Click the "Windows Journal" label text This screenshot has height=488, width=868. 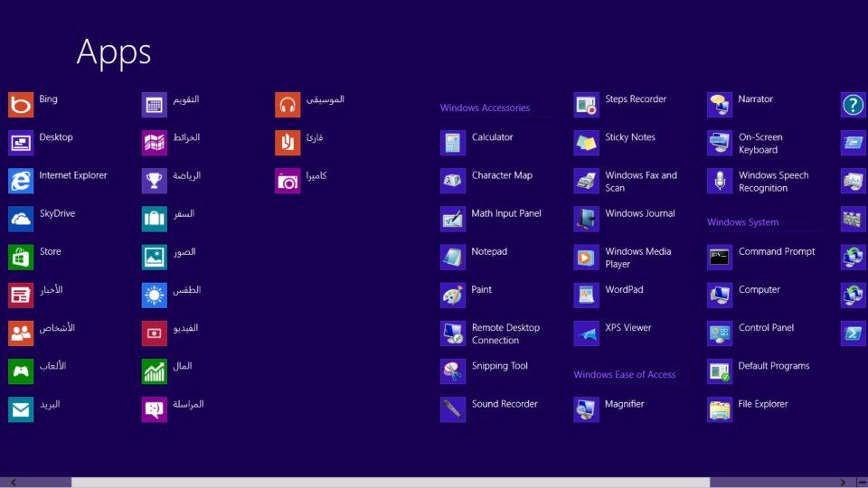pyautogui.click(x=640, y=213)
